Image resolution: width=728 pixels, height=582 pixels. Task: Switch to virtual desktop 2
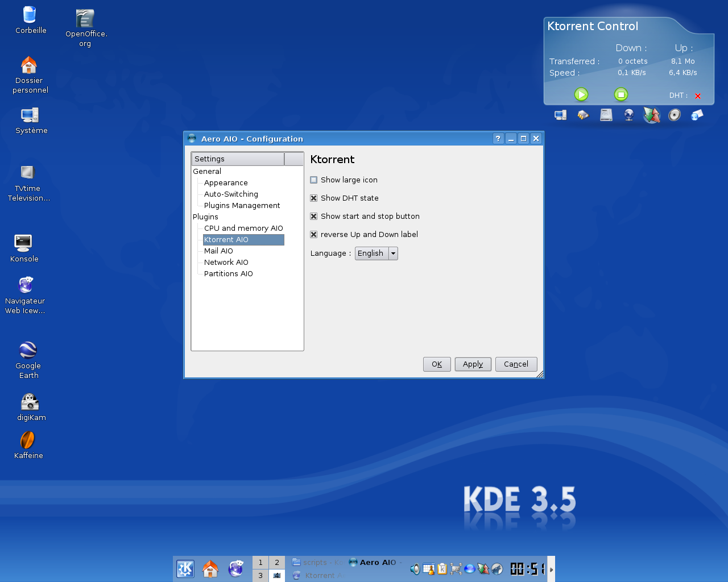click(x=277, y=562)
